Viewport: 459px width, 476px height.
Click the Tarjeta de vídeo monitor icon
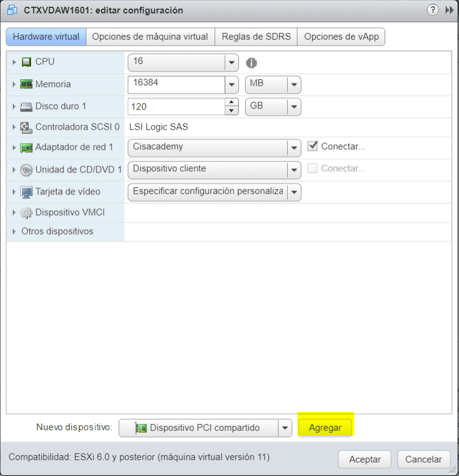(x=26, y=192)
